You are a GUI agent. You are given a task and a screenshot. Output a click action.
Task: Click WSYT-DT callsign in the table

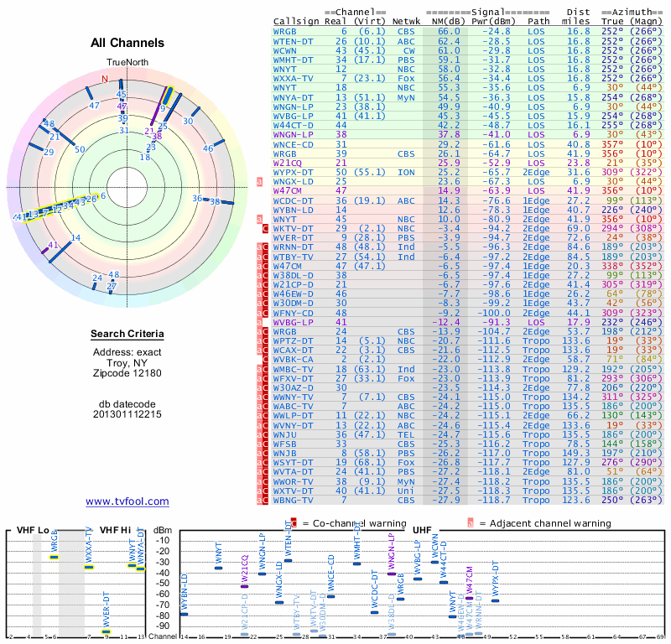coord(293,463)
